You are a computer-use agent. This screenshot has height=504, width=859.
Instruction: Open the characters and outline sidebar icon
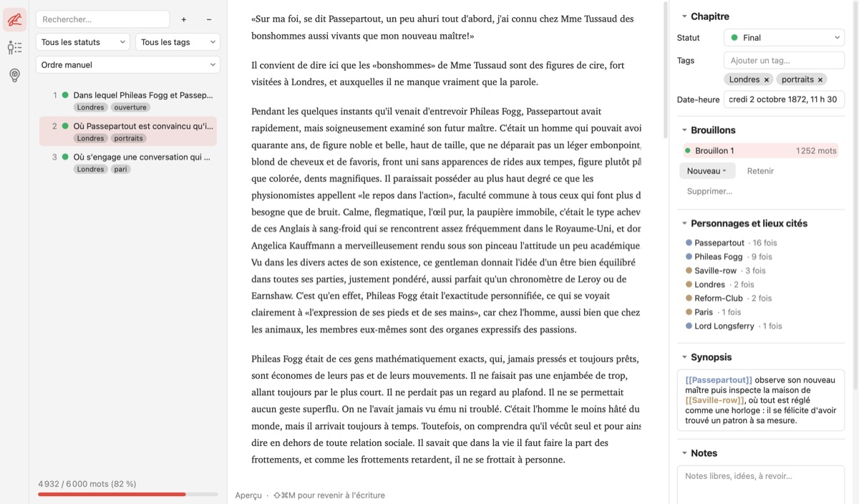coord(14,47)
